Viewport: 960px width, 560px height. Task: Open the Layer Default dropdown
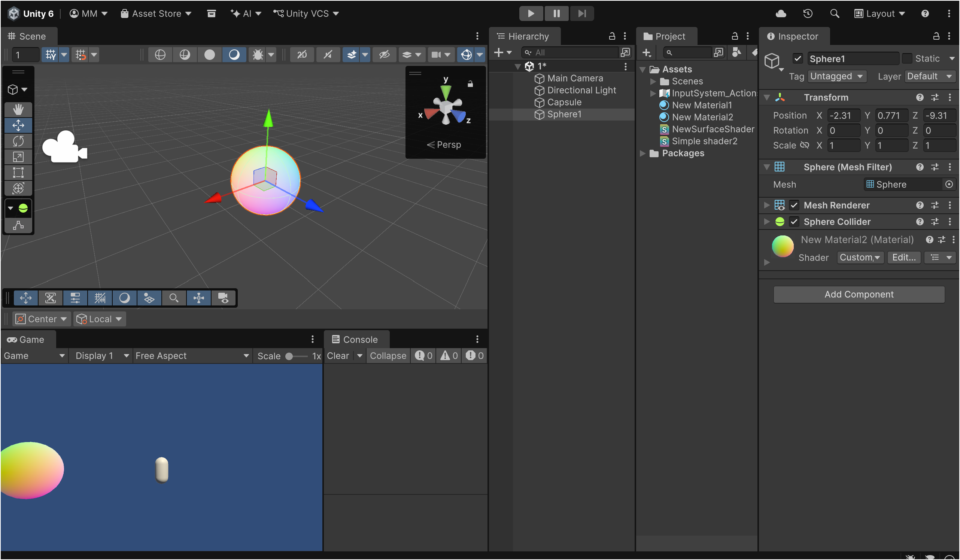pos(930,76)
